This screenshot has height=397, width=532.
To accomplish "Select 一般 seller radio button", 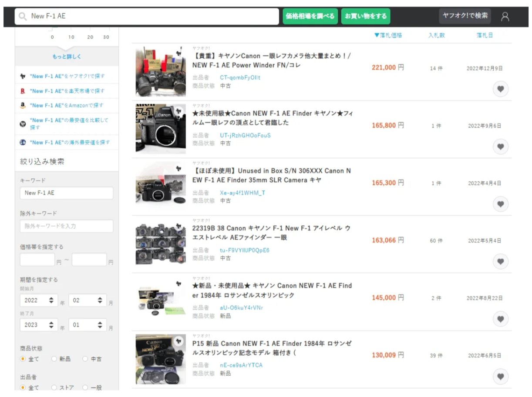I will click(85, 387).
